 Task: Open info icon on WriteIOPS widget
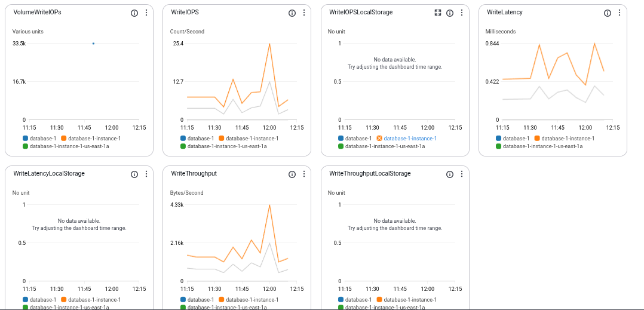pyautogui.click(x=292, y=13)
